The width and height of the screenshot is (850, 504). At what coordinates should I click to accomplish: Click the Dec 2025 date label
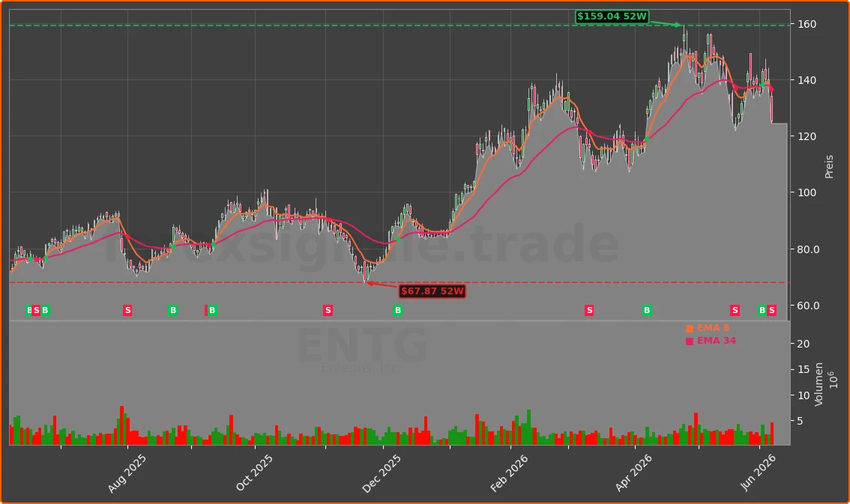click(382, 473)
